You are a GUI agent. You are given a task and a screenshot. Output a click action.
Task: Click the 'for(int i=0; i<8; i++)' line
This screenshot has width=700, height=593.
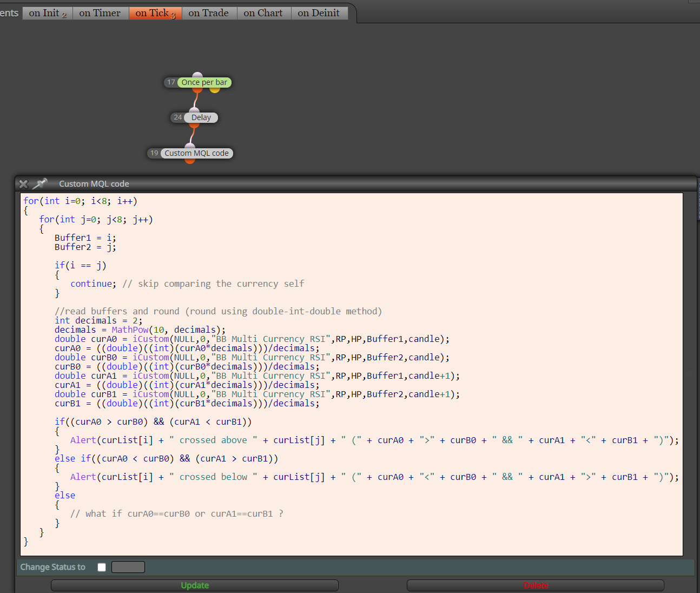point(80,201)
